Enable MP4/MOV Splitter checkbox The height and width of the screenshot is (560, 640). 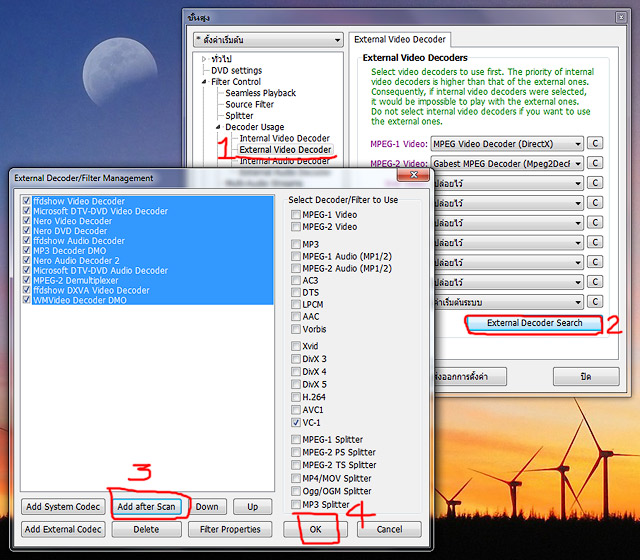click(x=296, y=478)
